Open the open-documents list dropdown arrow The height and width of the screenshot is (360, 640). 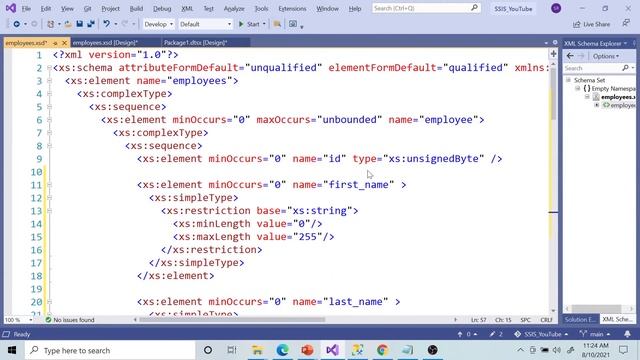coord(546,42)
